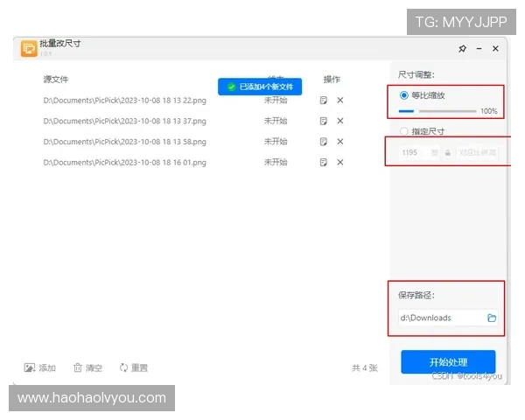Click 重置 to reset
Image resolution: width=525 pixels, height=420 pixels.
click(134, 368)
